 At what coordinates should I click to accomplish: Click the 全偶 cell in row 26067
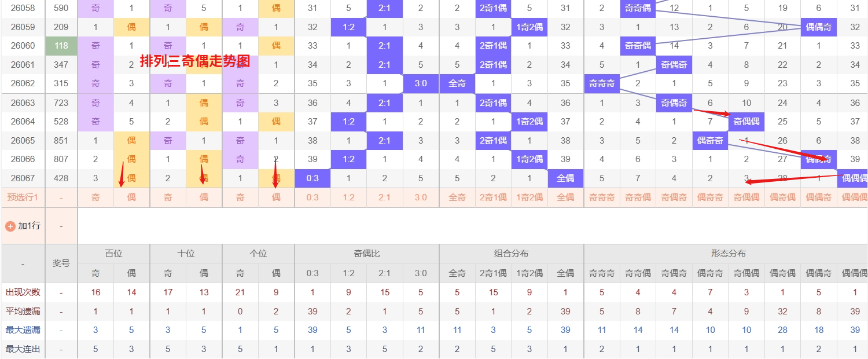565,178
